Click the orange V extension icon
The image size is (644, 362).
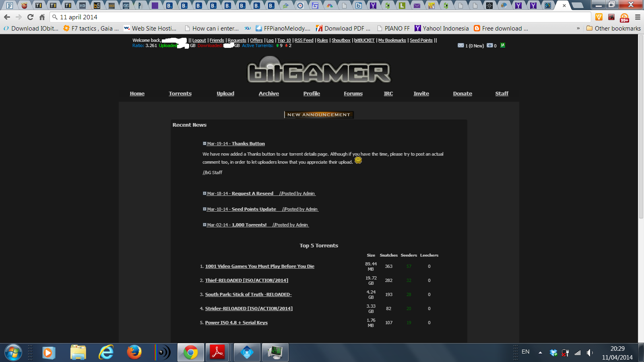click(x=599, y=17)
